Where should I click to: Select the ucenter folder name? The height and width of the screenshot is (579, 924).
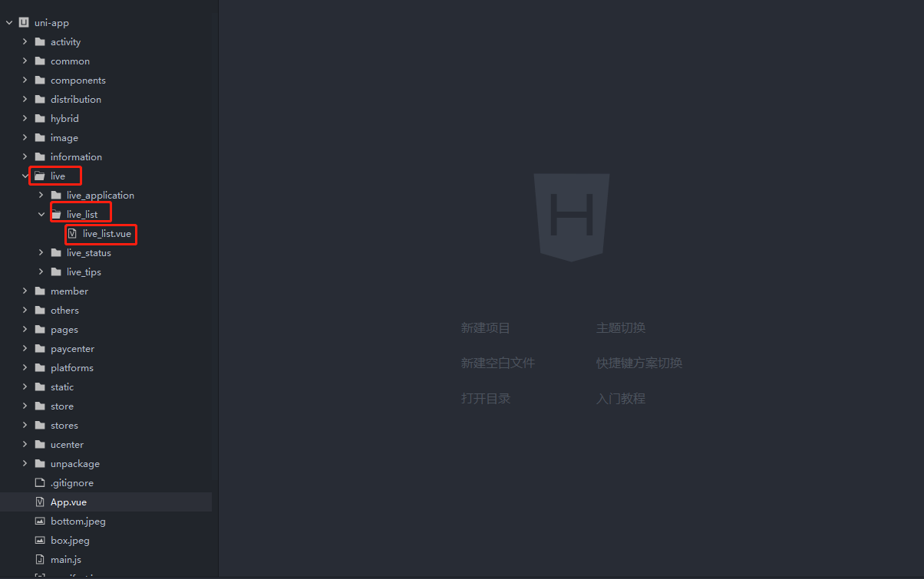[x=68, y=445]
